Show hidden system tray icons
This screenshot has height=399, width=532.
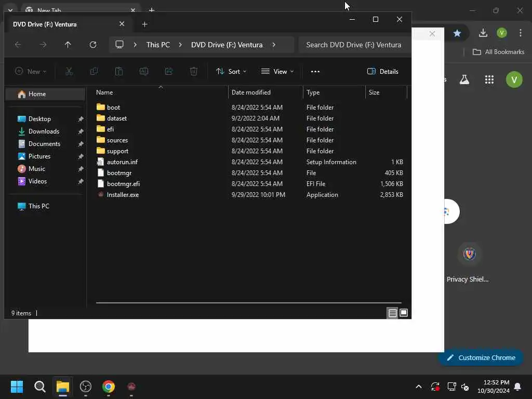pyautogui.click(x=419, y=387)
